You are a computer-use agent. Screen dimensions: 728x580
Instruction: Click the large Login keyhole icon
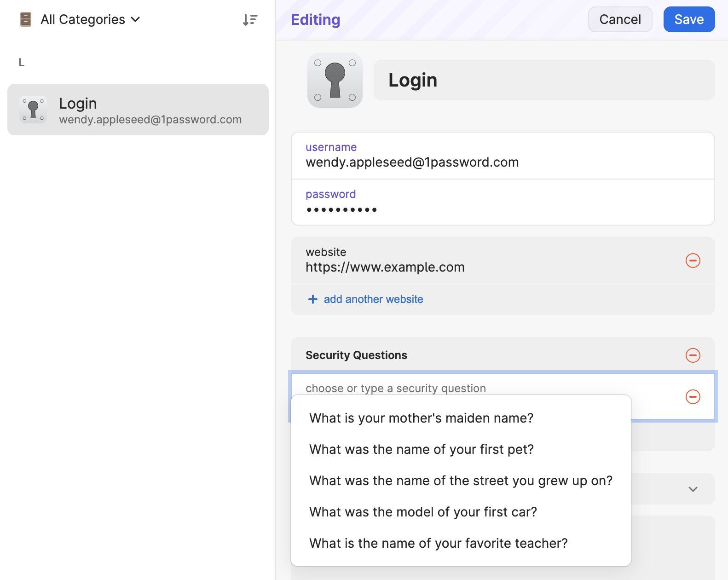335,80
